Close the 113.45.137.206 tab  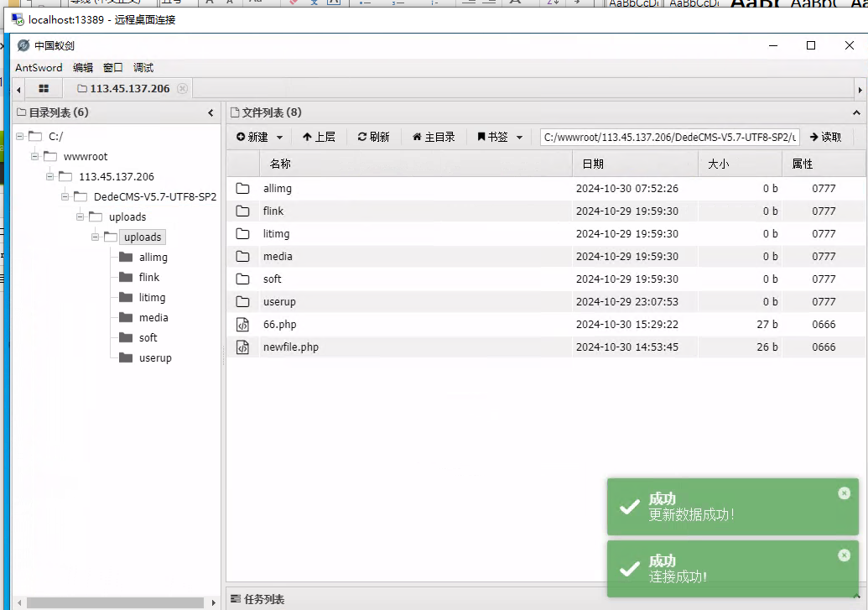click(182, 88)
